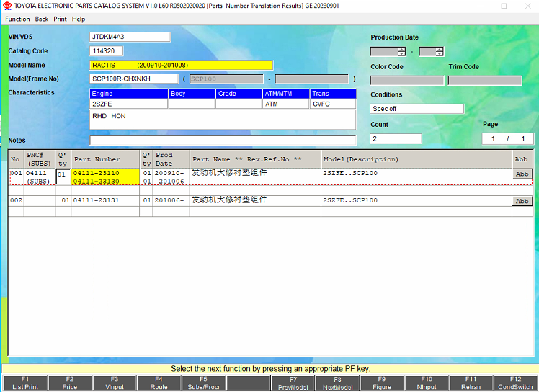539x392 pixels.
Task: Click the VIN/VDS input field
Action: 130,37
